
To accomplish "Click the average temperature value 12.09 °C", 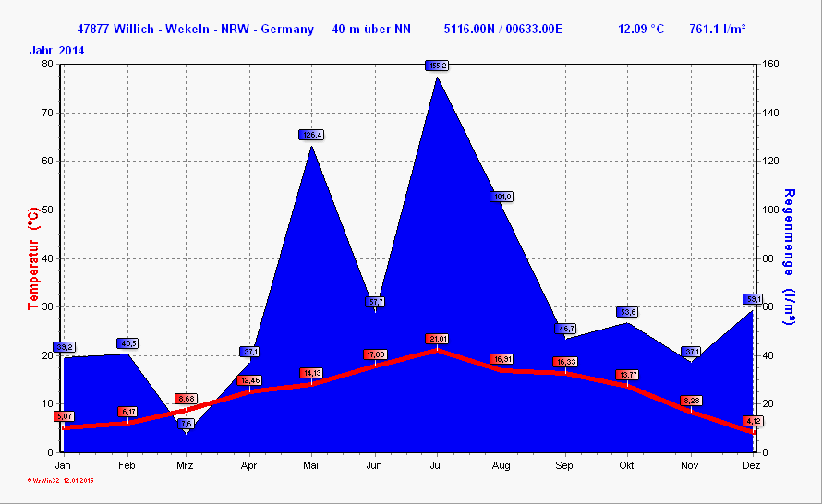I will click(640, 29).
